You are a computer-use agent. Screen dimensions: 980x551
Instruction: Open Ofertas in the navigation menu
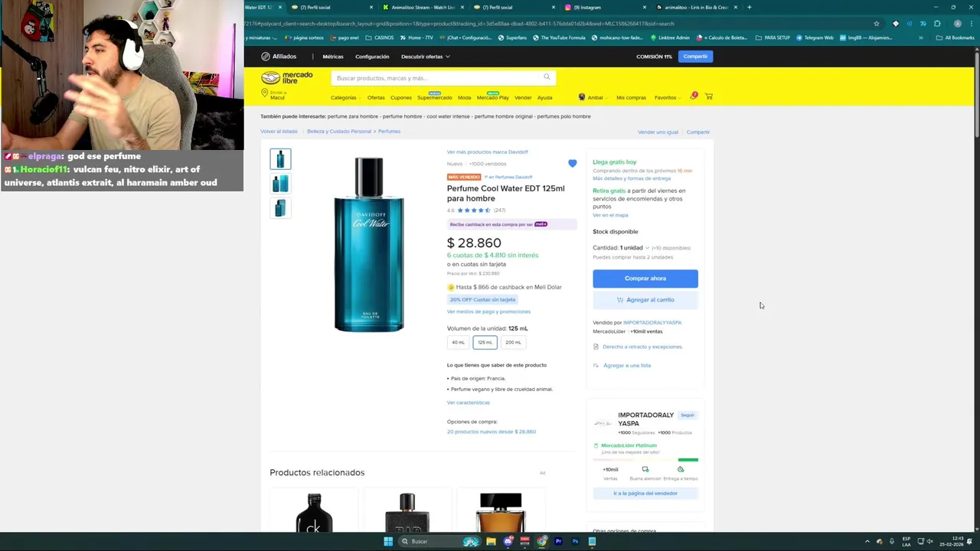point(376,98)
